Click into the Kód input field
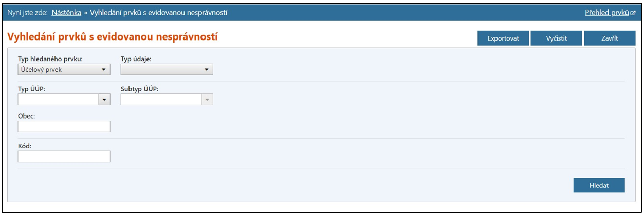 click(64, 157)
